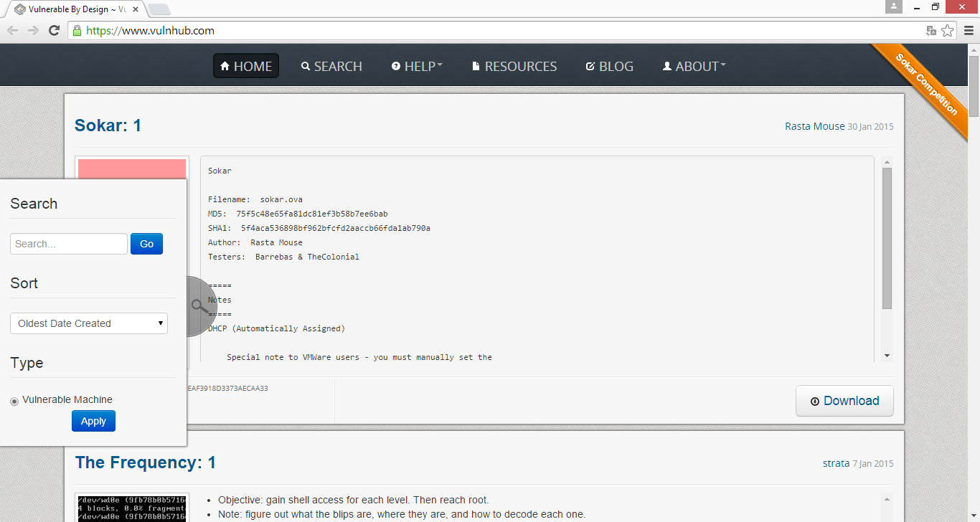980x522 pixels.
Task: Open the SEARCH navigation item
Action: (331, 66)
